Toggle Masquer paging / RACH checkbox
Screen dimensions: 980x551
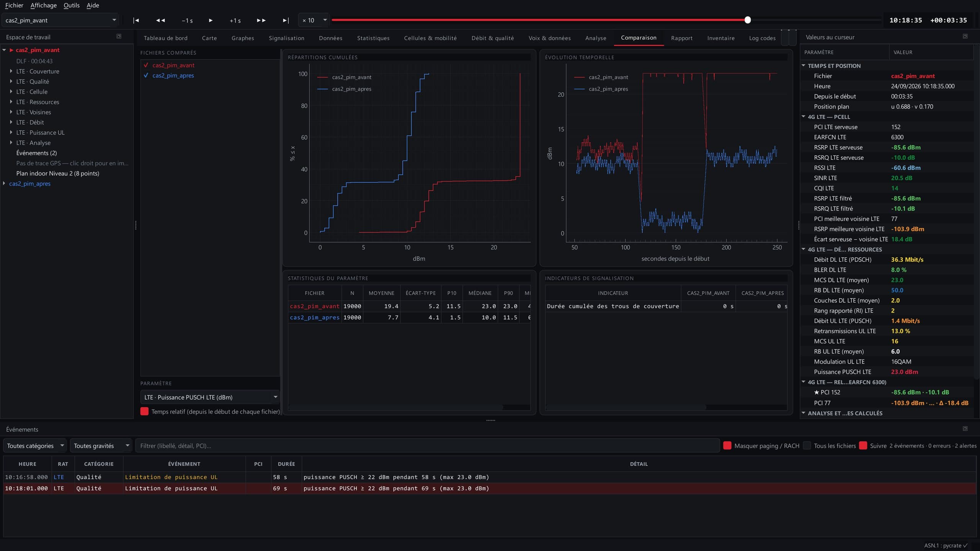click(727, 445)
